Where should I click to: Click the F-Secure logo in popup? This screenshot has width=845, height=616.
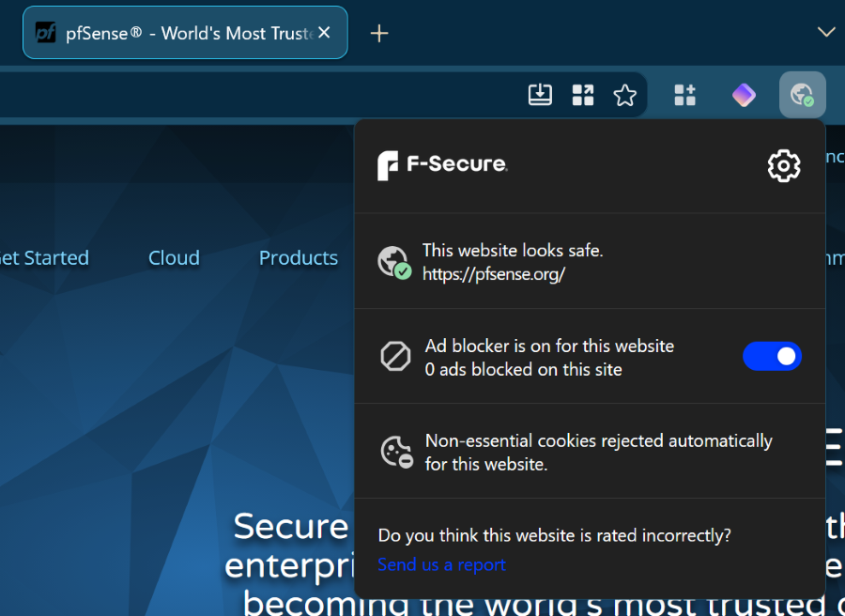tap(442, 165)
